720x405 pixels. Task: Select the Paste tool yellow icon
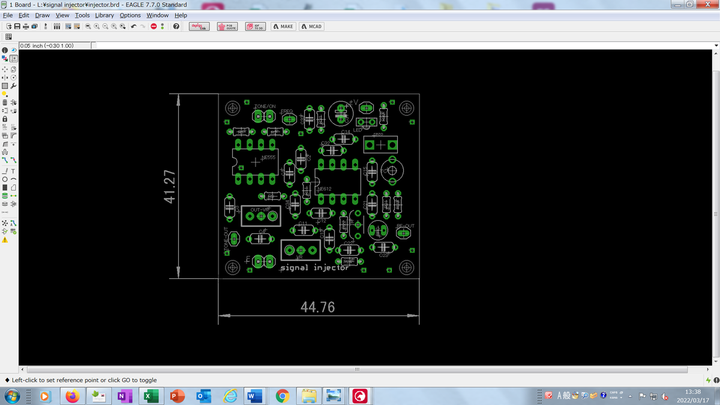click(5, 94)
